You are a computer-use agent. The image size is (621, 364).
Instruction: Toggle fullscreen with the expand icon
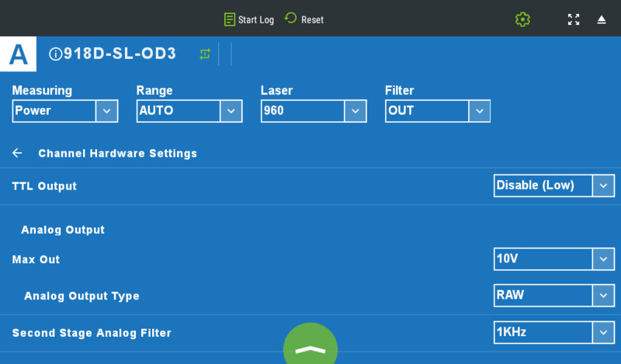574,19
